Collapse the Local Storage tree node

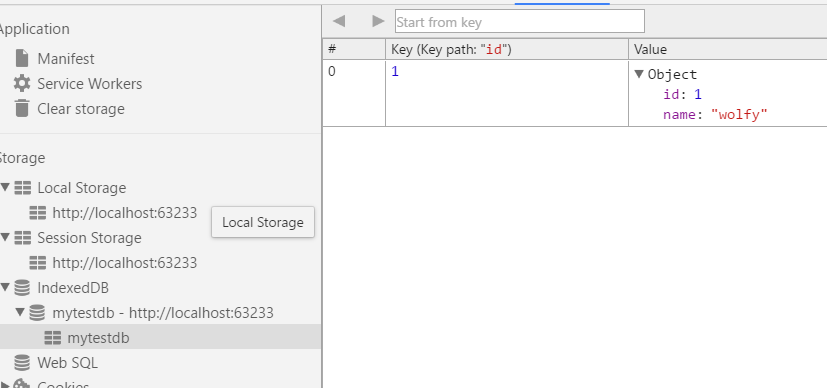point(5,187)
